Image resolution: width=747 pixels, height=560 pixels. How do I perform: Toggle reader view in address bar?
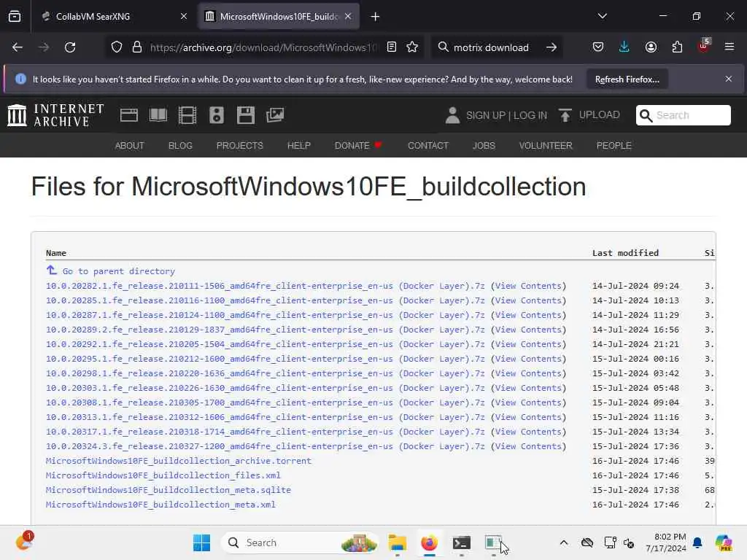[392, 47]
